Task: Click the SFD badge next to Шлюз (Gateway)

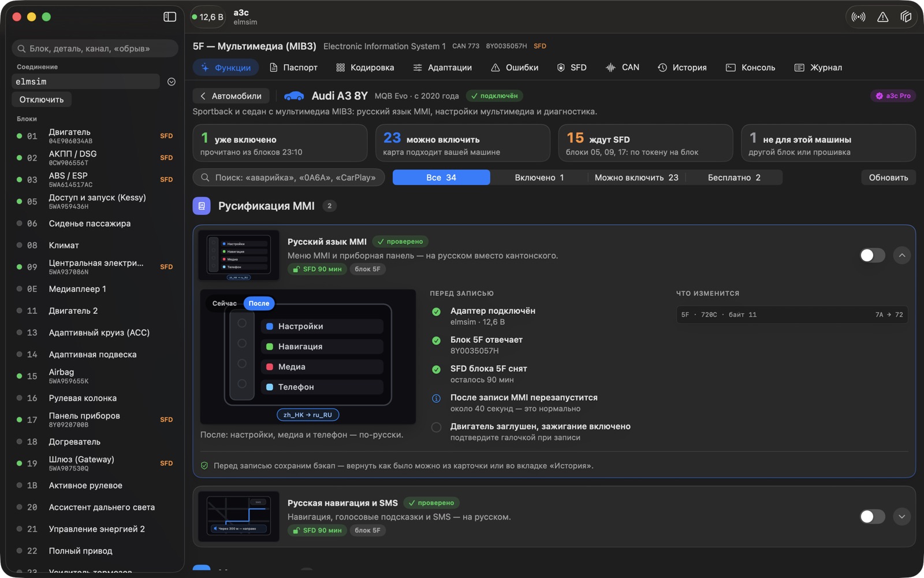Action: pos(166,464)
